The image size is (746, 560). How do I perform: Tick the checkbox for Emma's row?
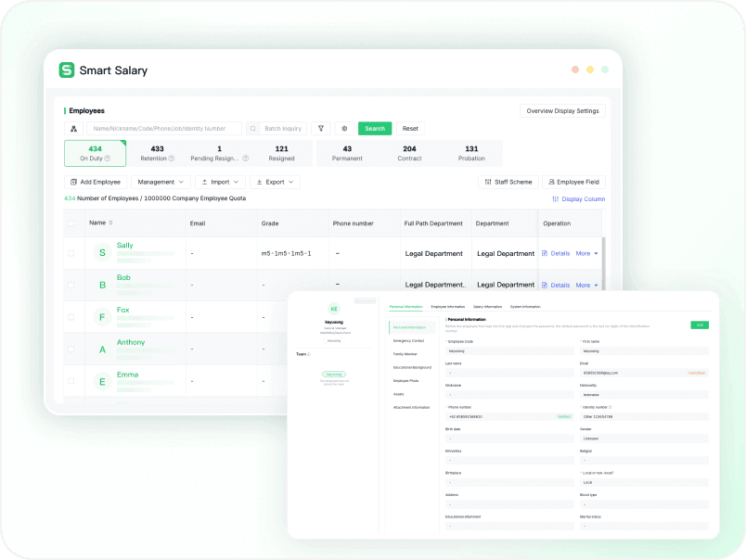(x=71, y=381)
